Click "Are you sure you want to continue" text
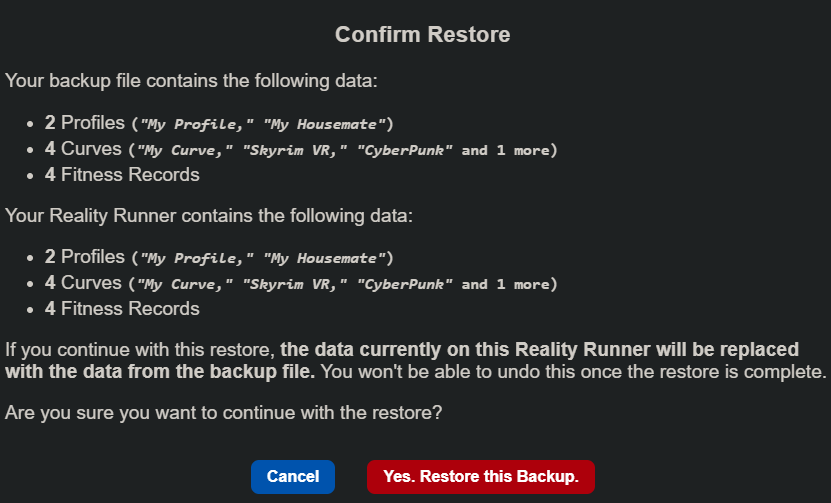 223,413
